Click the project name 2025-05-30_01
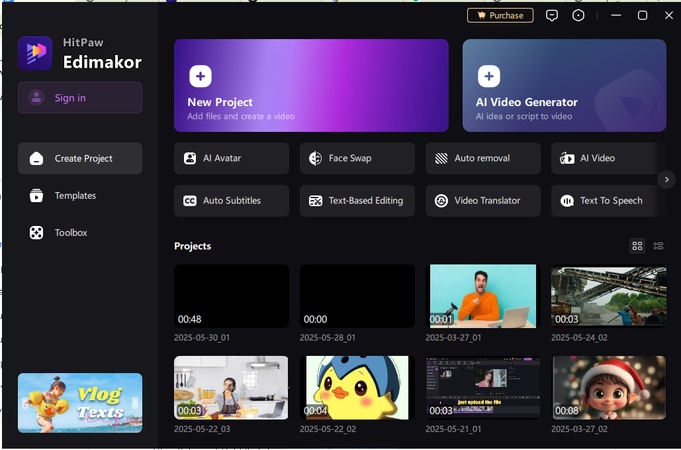The width and height of the screenshot is (681, 450). tap(202, 338)
